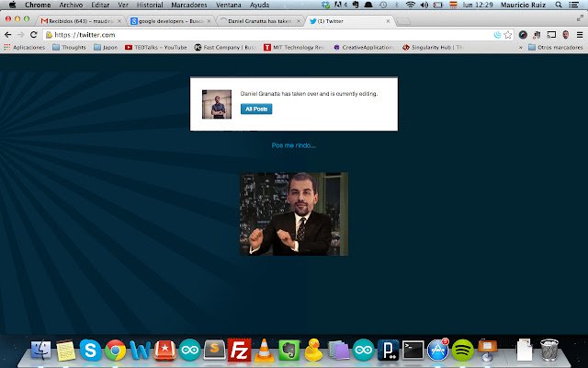This screenshot has width=588, height=368.
Task: Click Daniel Granatta's profile thumbnail
Action: 217,104
